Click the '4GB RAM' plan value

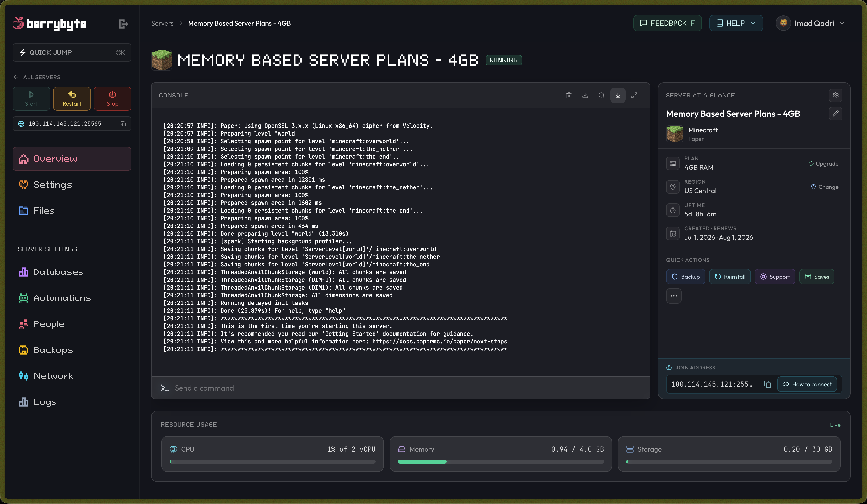[699, 167]
